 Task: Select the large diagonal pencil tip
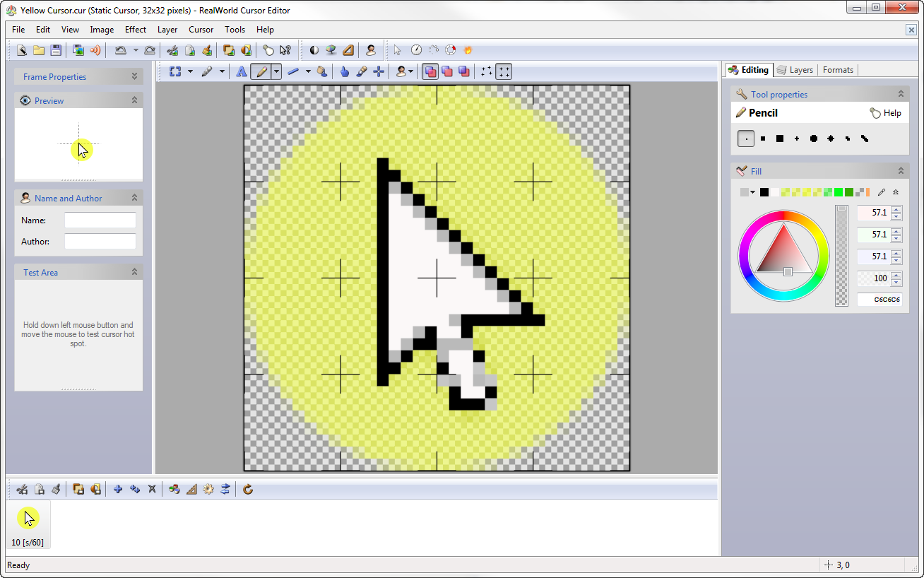coord(865,138)
